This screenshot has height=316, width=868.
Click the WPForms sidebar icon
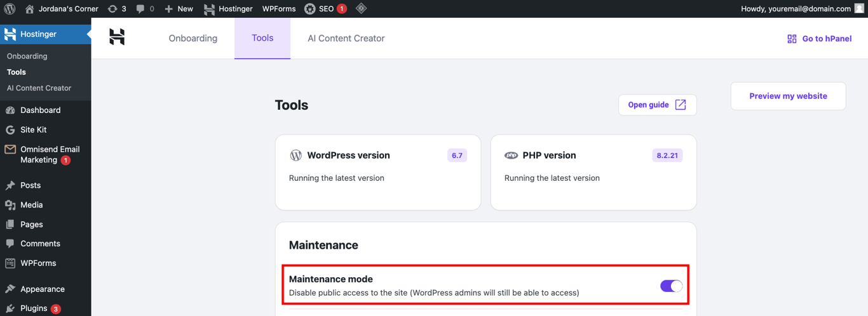coord(10,263)
